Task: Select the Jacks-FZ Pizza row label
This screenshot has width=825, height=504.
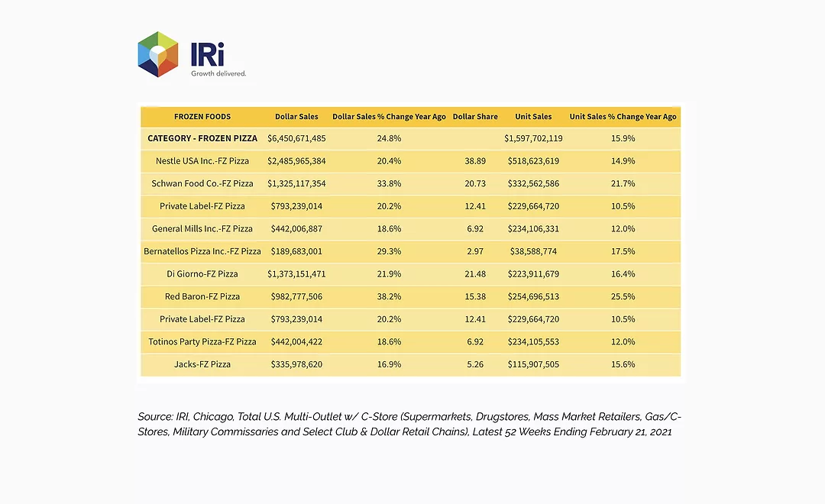Action: pyautogui.click(x=202, y=364)
